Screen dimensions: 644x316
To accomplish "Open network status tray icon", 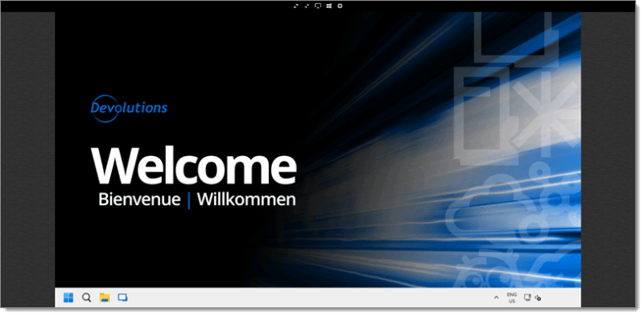I will pos(527,298).
